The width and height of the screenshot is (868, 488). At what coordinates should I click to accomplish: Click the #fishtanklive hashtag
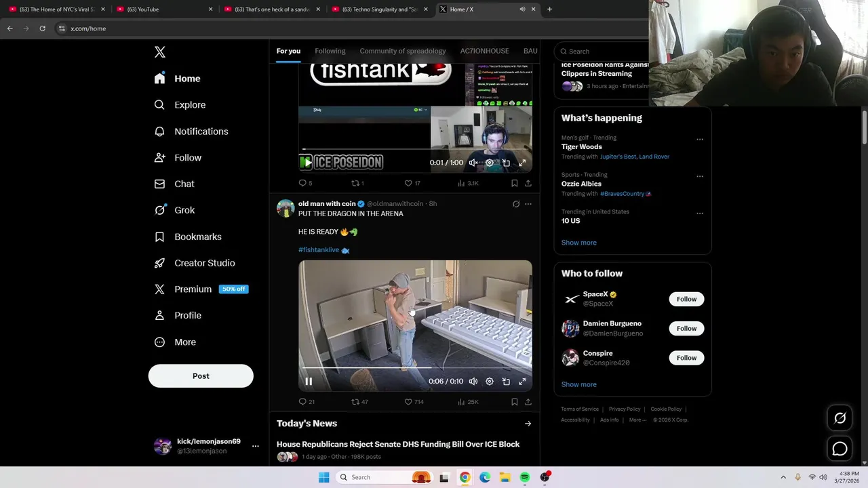click(x=319, y=250)
